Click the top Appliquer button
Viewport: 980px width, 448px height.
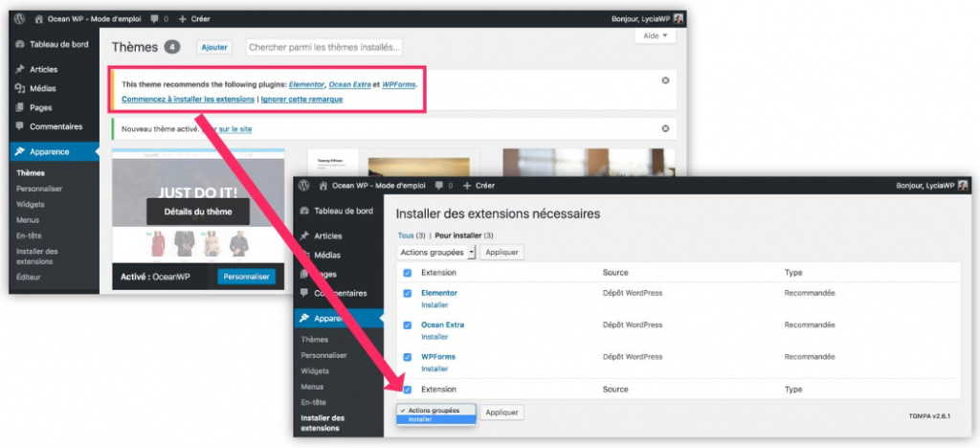tap(501, 253)
